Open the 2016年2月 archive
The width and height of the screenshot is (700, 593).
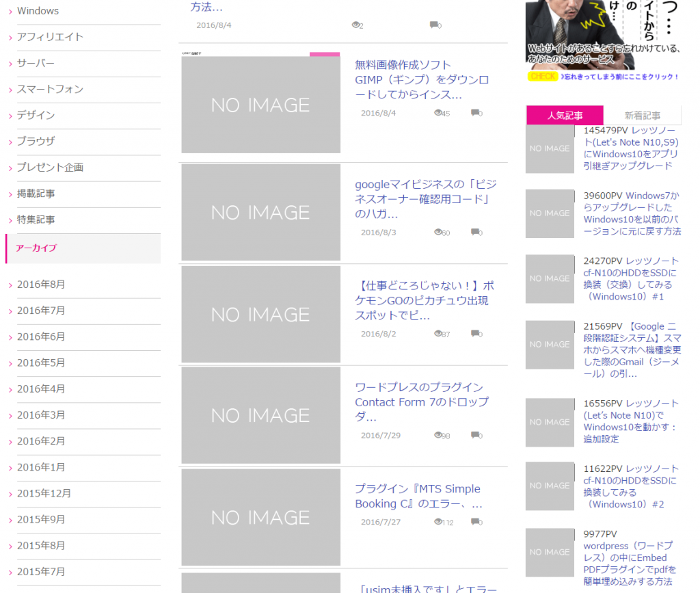(41, 441)
